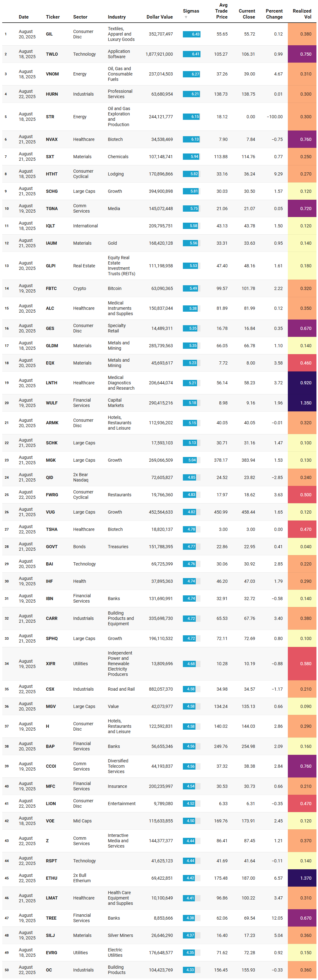
Task: Click 12.05 percent change for TREE
Action: (277, 918)
